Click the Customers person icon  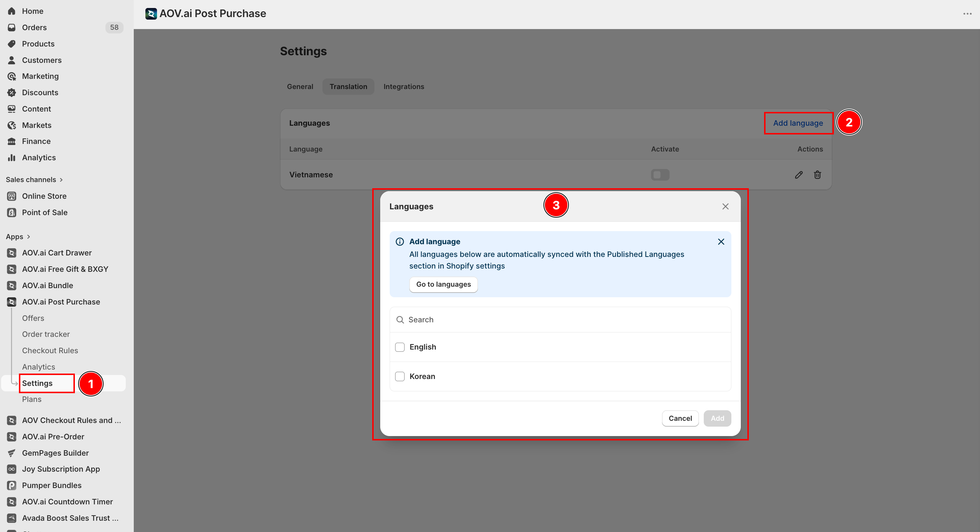[x=12, y=60]
